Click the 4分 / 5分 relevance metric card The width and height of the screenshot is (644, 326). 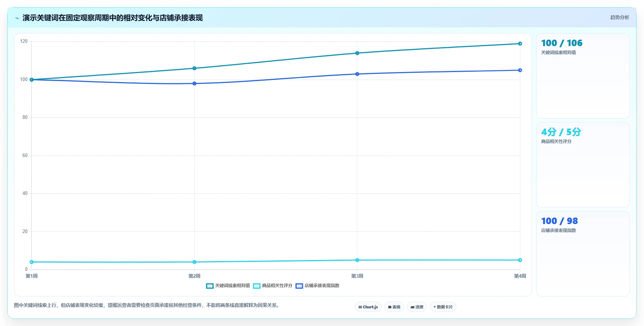tap(583, 165)
